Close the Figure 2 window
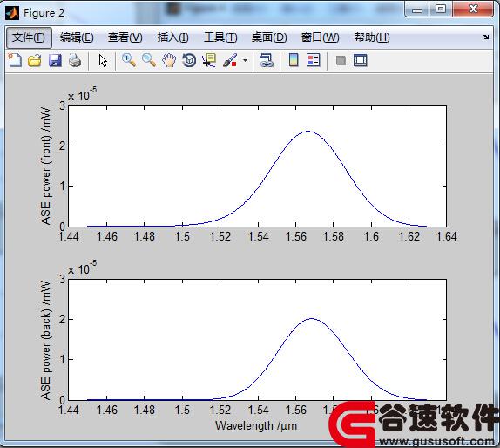This screenshot has width=500, height=448. [473, 10]
